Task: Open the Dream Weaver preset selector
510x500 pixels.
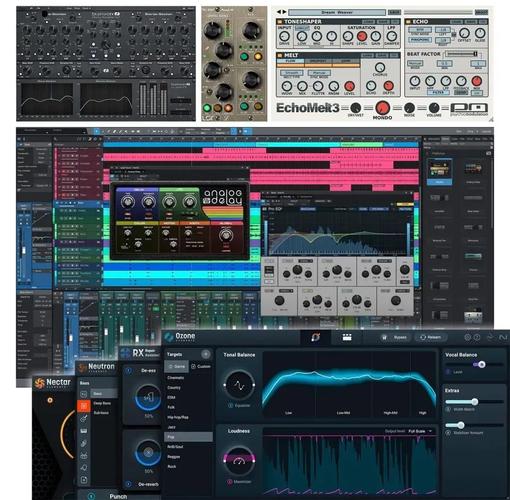Action: click(337, 12)
